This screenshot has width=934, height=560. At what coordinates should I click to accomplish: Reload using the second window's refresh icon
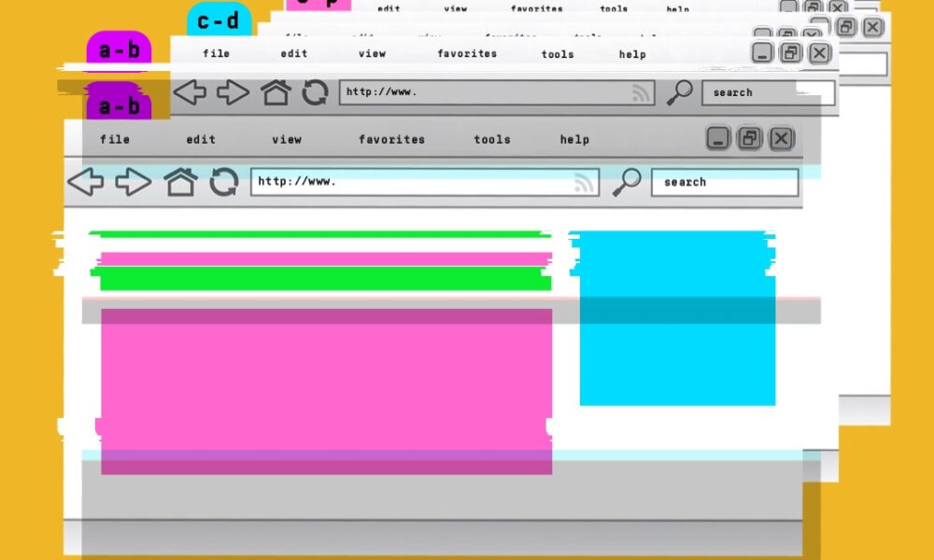[315, 92]
